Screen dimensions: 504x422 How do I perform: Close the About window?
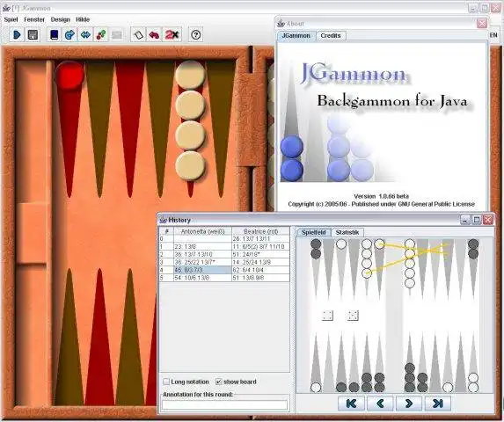(x=482, y=23)
